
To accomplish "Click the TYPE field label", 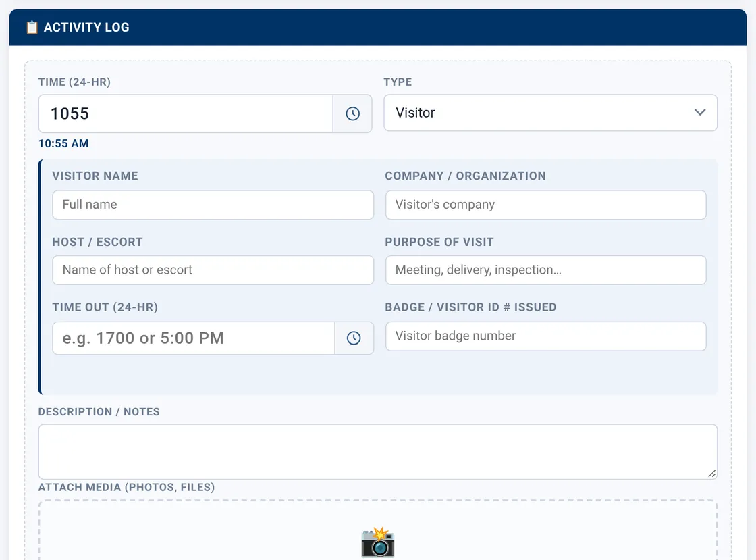I will (398, 82).
